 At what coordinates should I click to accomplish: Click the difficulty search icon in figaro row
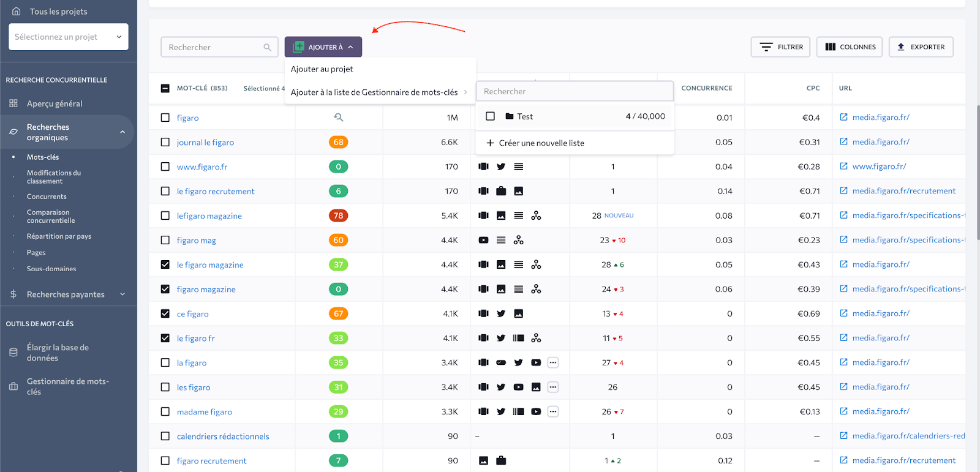(338, 118)
